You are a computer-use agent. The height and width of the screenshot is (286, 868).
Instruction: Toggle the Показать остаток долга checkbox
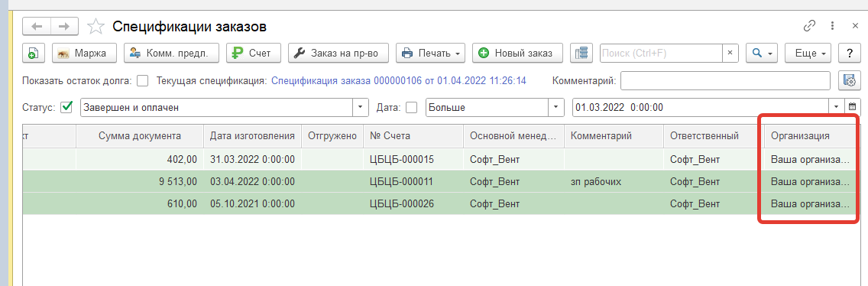(142, 81)
